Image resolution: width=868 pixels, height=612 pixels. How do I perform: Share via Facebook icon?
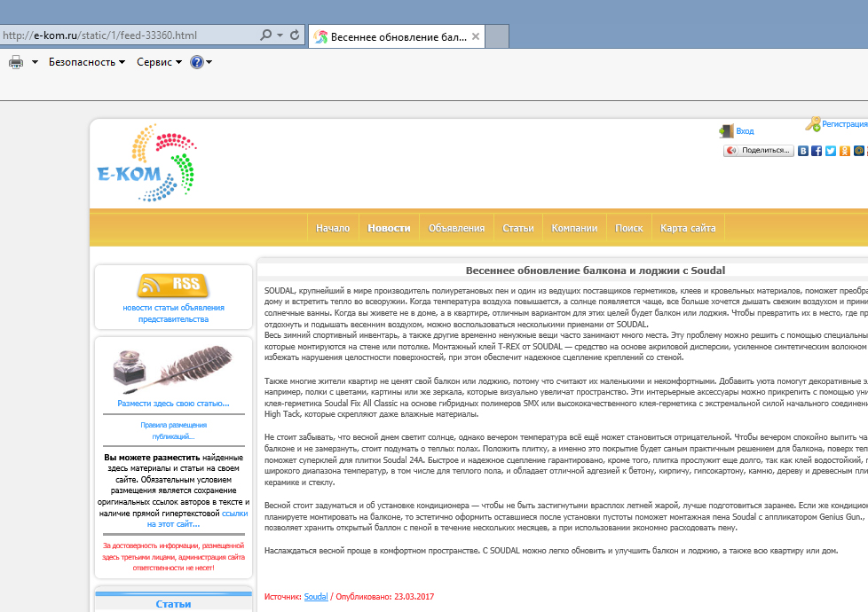pyautogui.click(x=817, y=151)
